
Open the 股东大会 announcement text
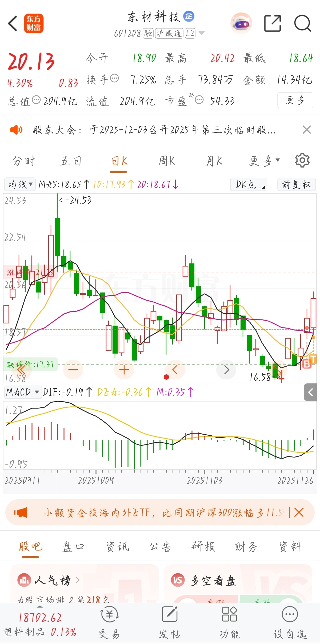[154, 130]
